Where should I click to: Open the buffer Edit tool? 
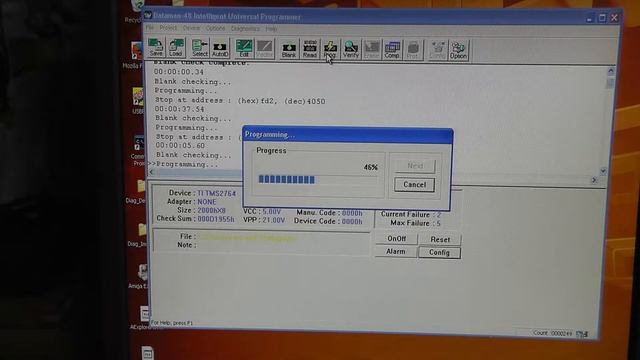click(x=244, y=49)
